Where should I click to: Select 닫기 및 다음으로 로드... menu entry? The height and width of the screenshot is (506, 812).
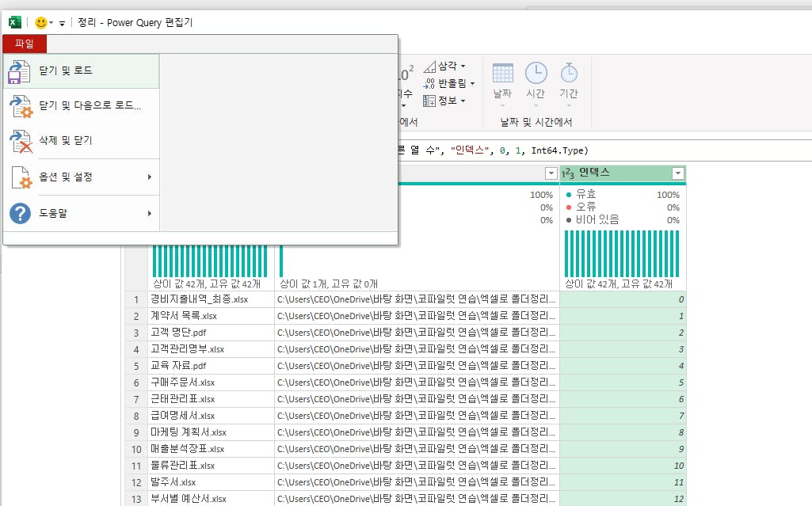(x=90, y=105)
